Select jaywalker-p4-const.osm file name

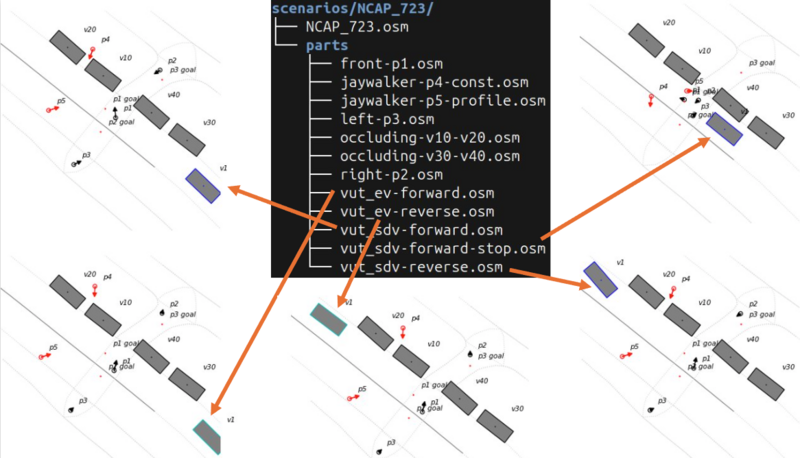tap(434, 82)
